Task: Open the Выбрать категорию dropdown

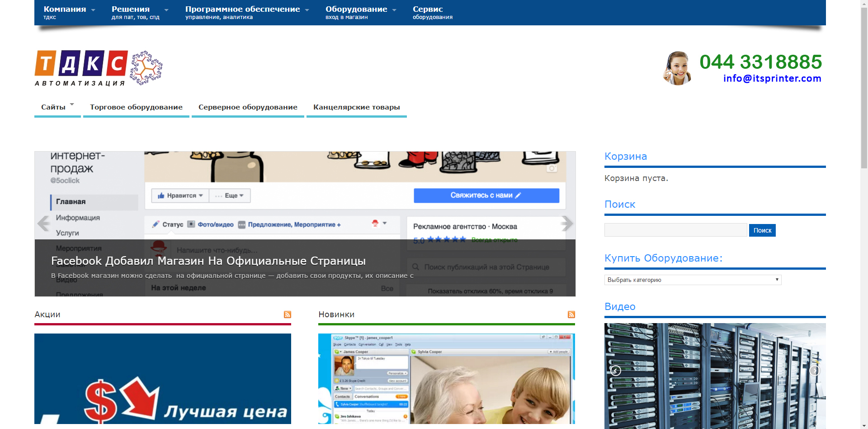Action: pyautogui.click(x=693, y=280)
